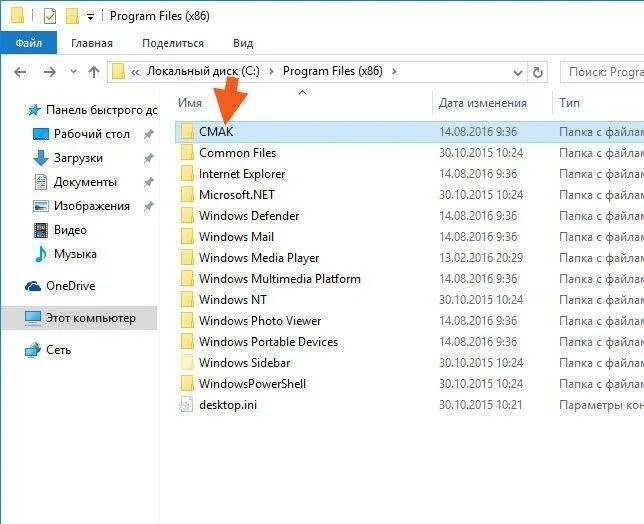This screenshot has width=644, height=524.
Task: Open the Поделиться ribbon tab
Action: click(x=173, y=43)
